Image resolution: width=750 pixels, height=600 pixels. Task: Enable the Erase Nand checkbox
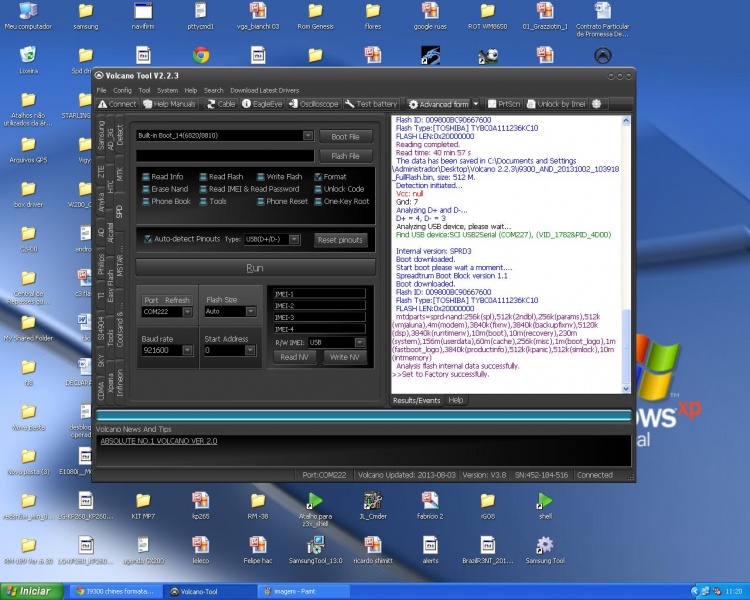146,189
